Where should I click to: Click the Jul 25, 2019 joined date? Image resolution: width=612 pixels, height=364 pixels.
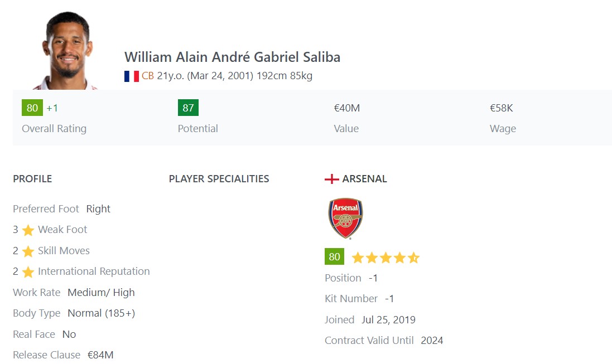coord(388,320)
